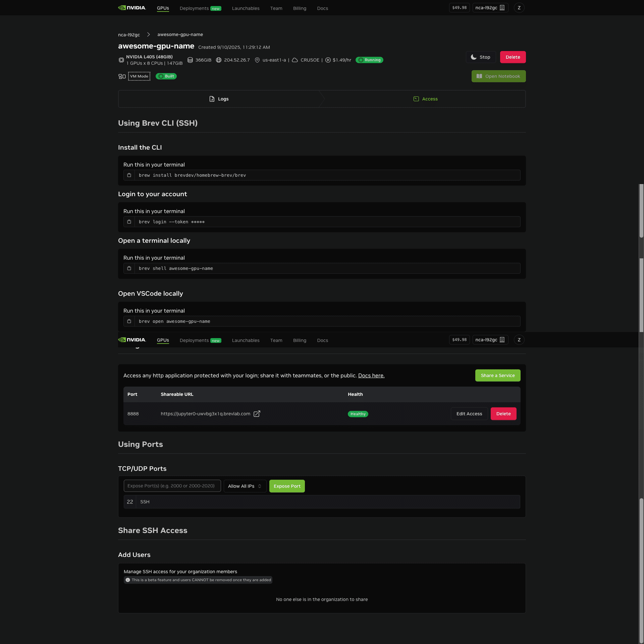Open the Z user avatar menu

[519, 7]
